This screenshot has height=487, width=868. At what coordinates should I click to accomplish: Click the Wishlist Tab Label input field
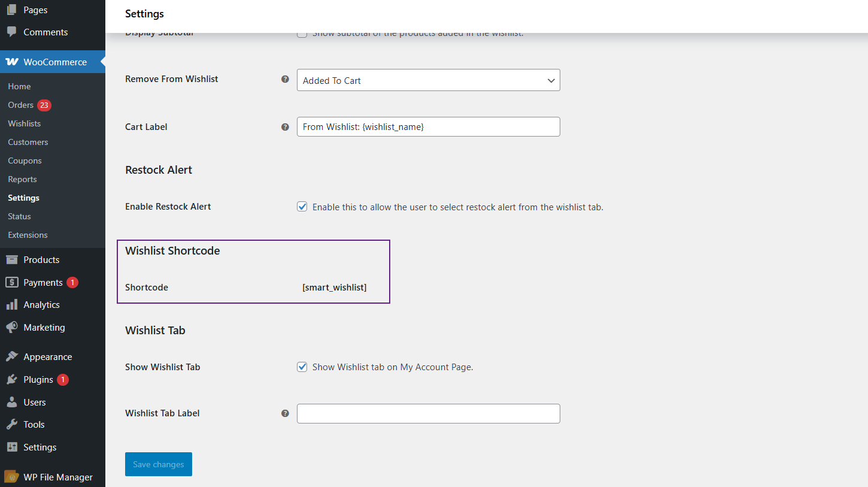tap(428, 413)
